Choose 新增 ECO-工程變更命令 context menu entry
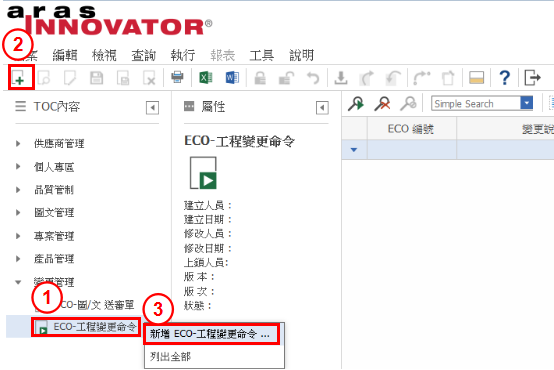This screenshot has height=370, width=554. 211,334
